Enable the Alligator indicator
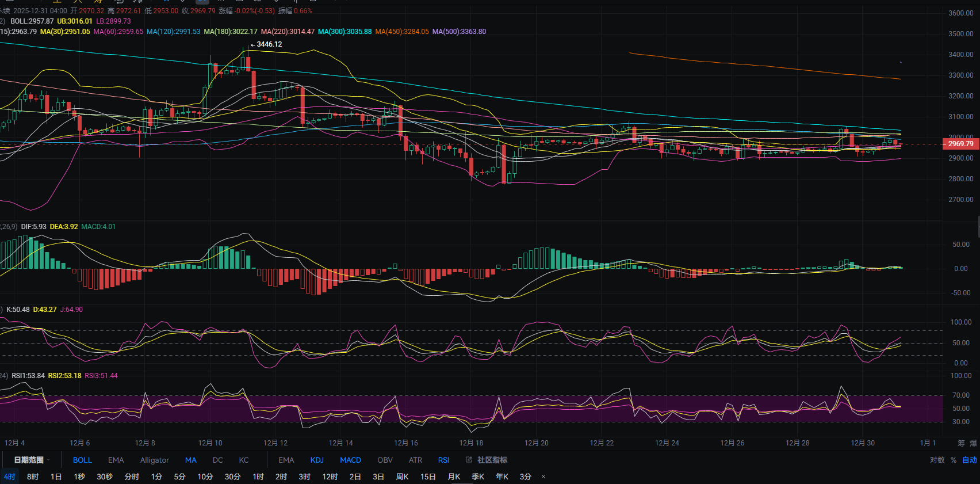Image resolution: width=980 pixels, height=484 pixels. pos(154,460)
